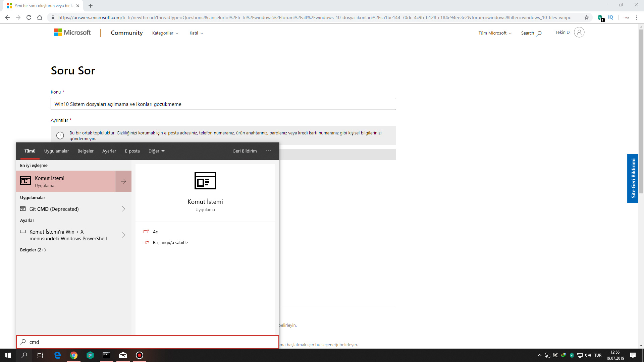
Task: Expand the Kategoriler dropdown menu
Action: 165,33
